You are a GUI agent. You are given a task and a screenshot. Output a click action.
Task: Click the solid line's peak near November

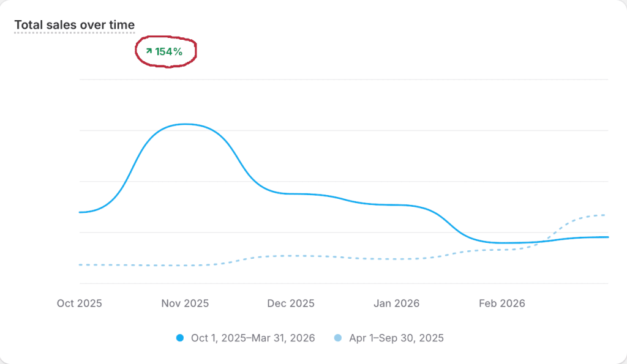pyautogui.click(x=185, y=124)
